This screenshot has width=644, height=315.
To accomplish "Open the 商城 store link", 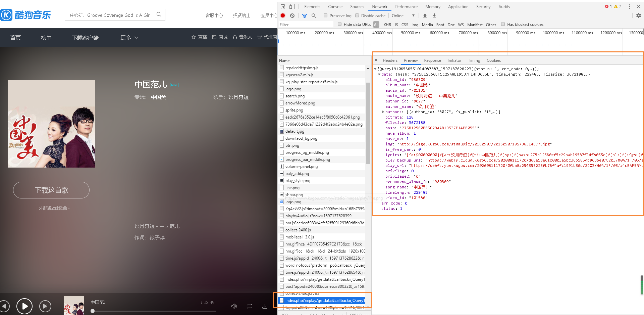I will [220, 37].
